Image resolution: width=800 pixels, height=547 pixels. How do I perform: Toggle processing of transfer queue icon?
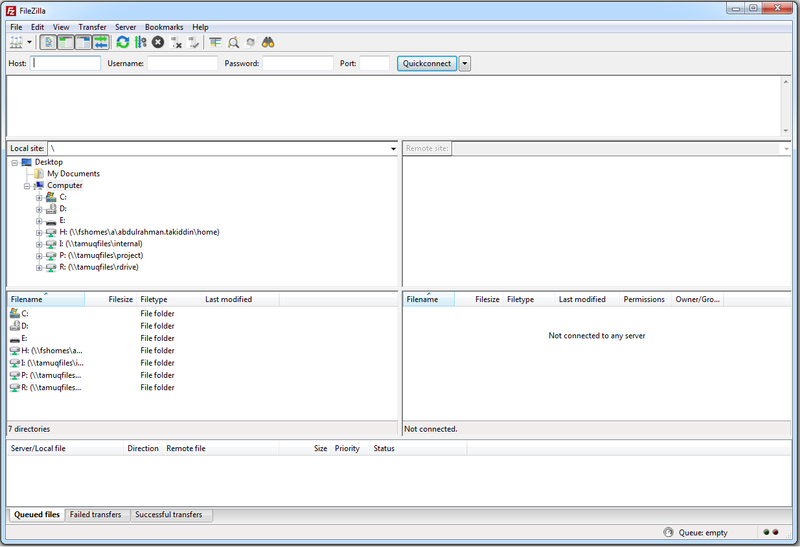click(x=140, y=43)
